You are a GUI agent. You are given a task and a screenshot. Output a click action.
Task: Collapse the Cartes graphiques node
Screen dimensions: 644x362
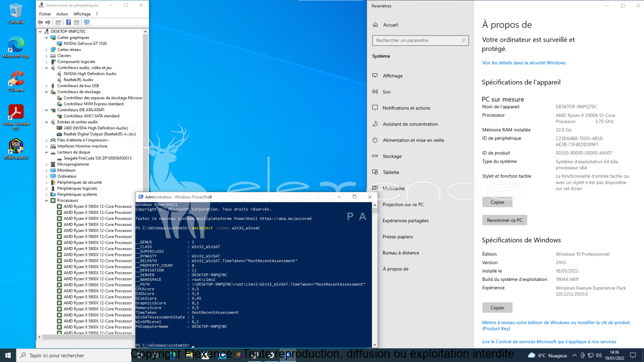click(46, 38)
